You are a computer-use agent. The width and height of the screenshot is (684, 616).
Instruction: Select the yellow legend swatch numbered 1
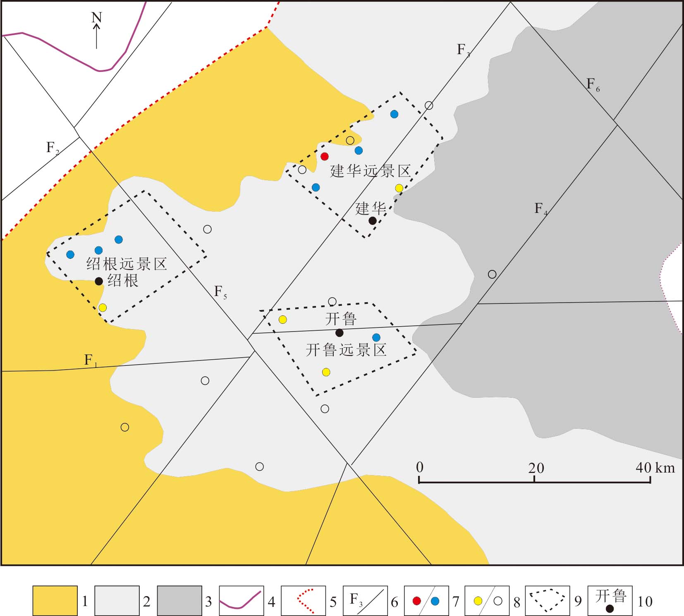55,601
